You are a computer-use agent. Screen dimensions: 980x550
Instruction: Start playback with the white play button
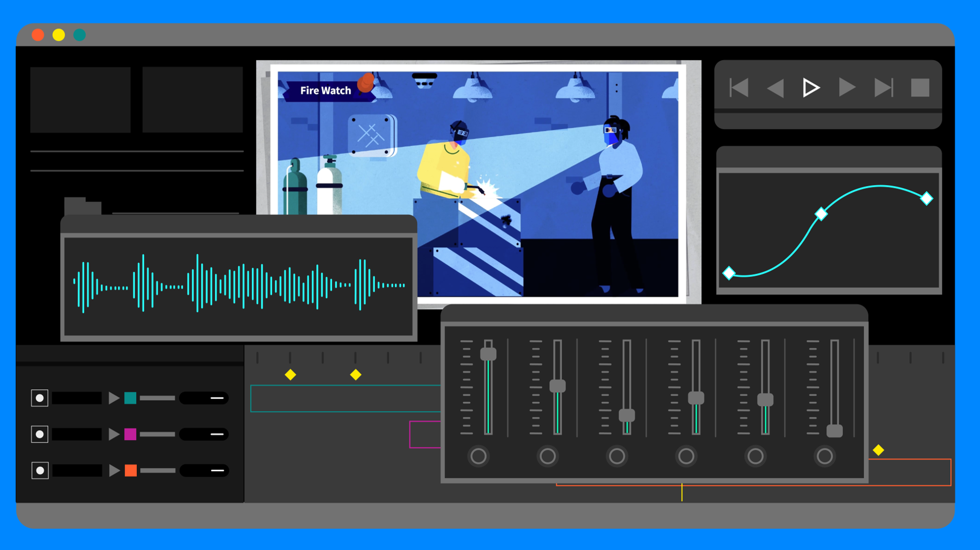811,88
